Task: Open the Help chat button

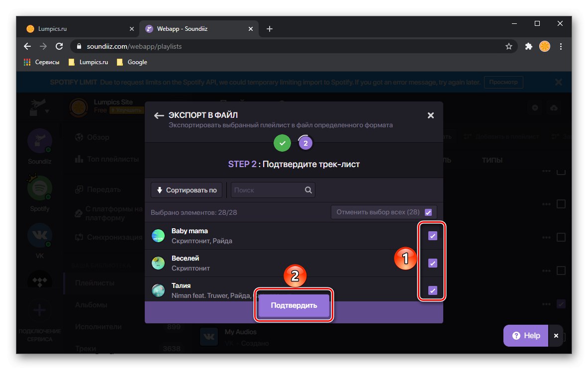Action: coord(526,336)
